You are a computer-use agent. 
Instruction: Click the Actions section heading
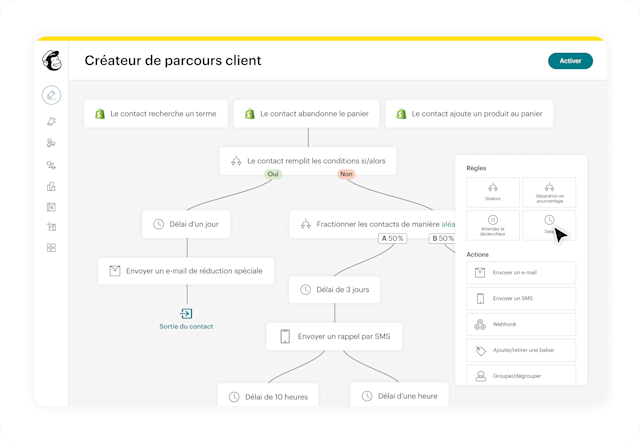[x=477, y=254]
